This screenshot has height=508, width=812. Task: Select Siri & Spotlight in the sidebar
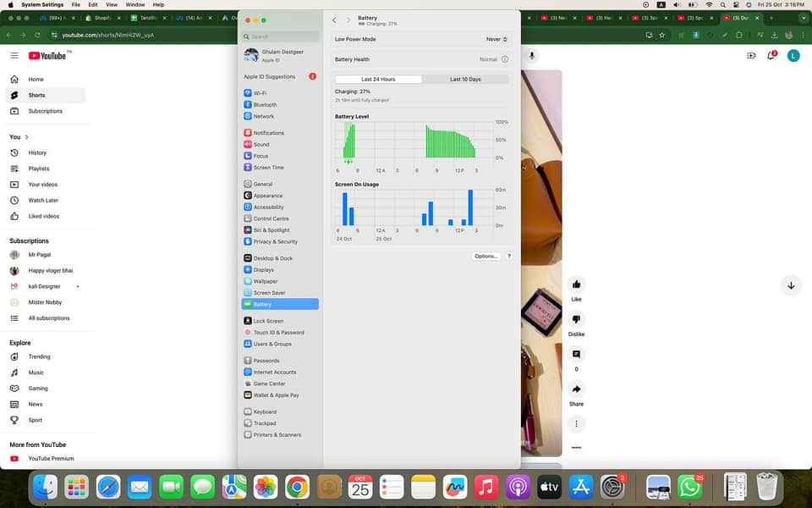tap(271, 230)
